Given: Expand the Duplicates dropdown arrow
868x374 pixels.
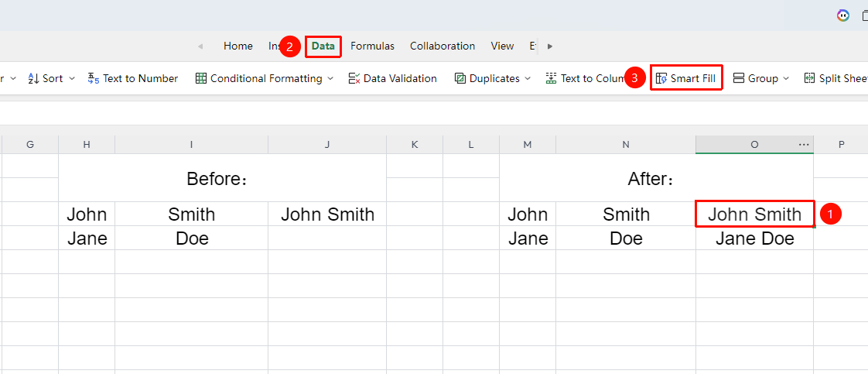Looking at the screenshot, I should pyautogui.click(x=528, y=79).
